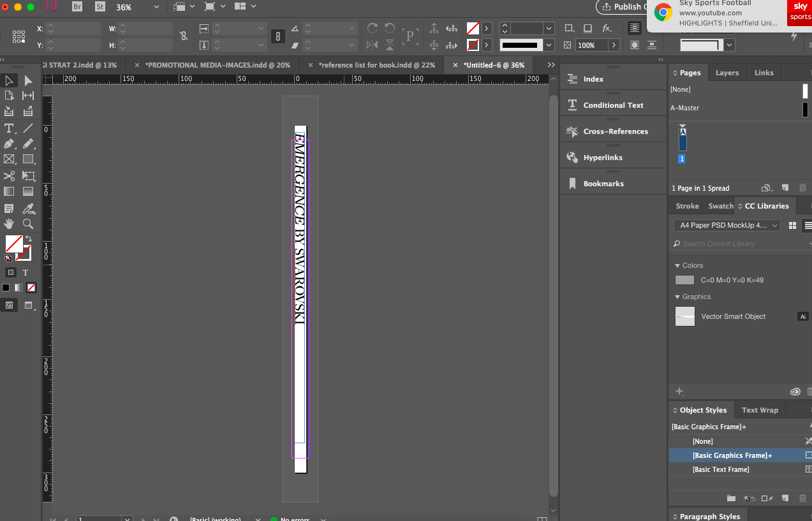
Task: Activate the Type tool
Action: click(x=10, y=128)
